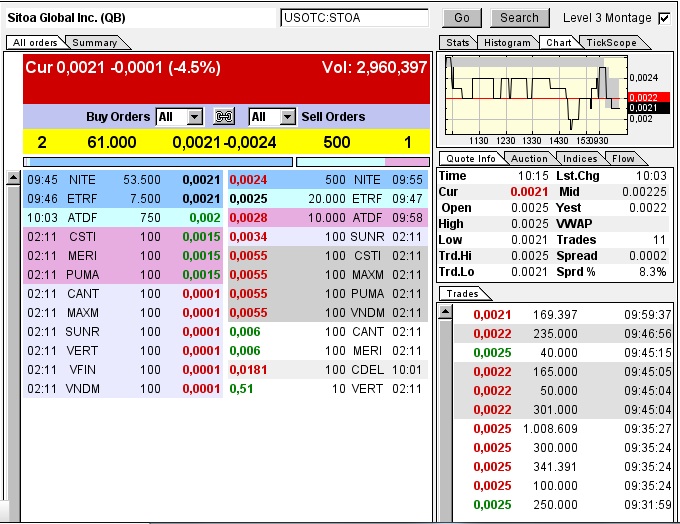Click the order book scroll up arrow
Screen dimensions: 680x524
(x=13, y=179)
